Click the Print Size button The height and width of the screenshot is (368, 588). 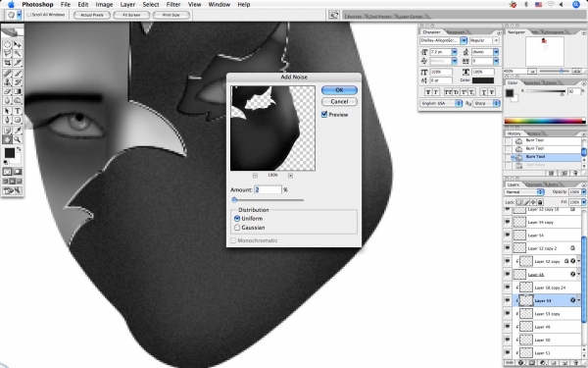(171, 15)
